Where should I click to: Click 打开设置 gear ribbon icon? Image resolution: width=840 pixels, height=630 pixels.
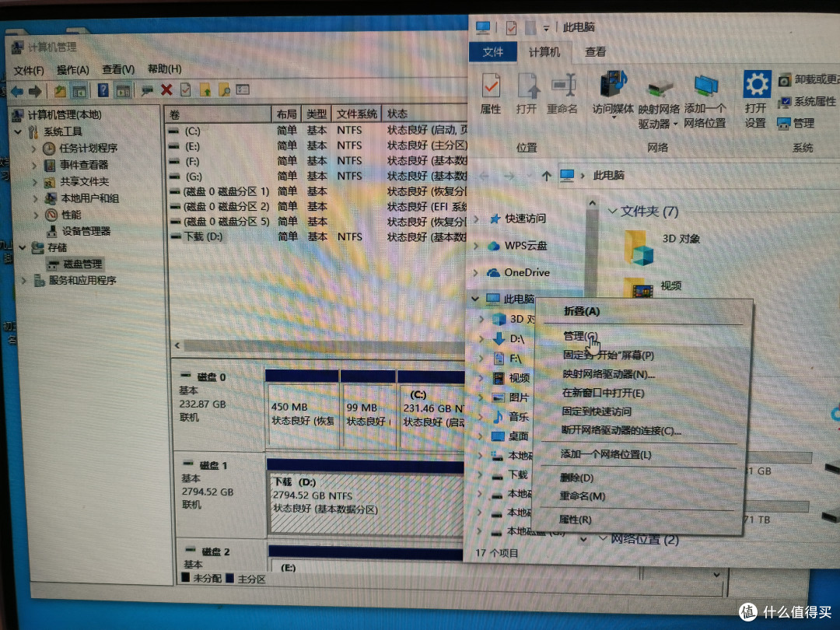[756, 99]
